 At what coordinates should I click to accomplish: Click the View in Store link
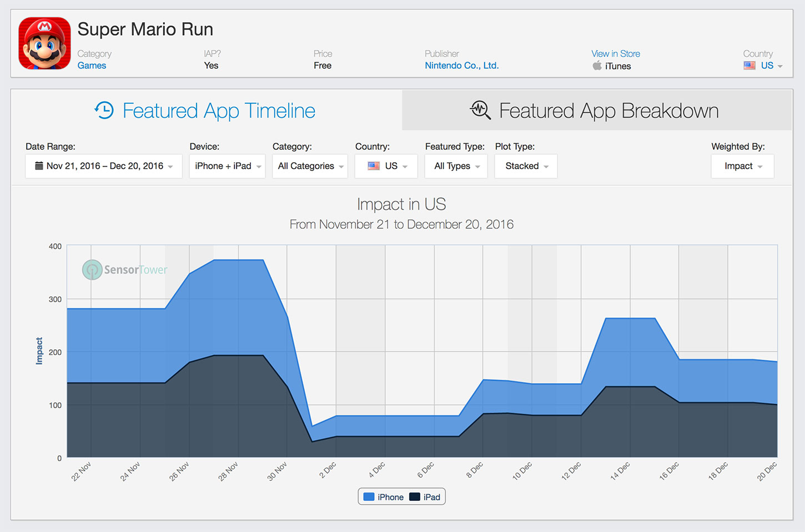[x=616, y=53]
